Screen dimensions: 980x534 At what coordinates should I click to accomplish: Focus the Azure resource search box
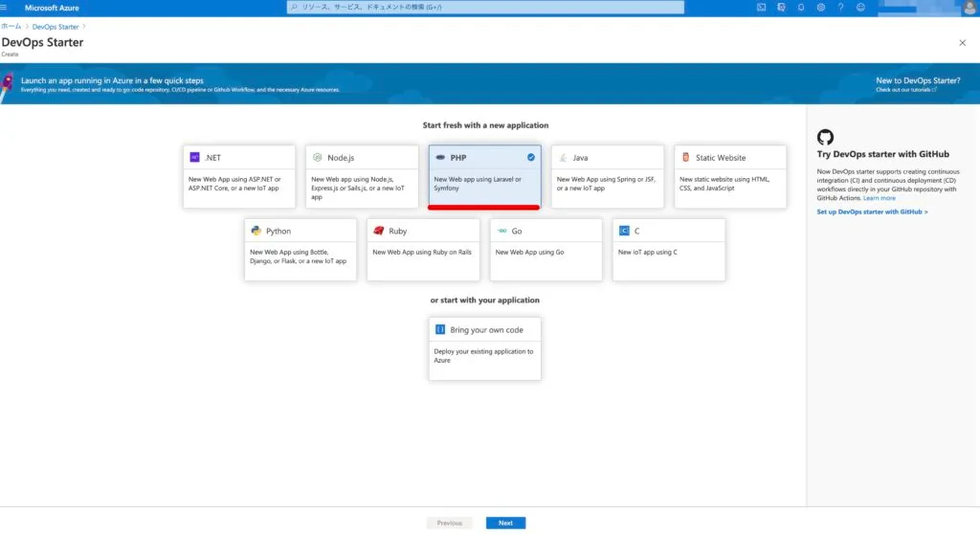coord(485,7)
